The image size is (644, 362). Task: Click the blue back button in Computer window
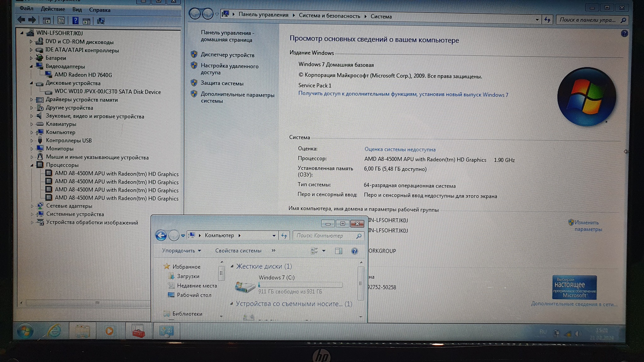pos(161,235)
